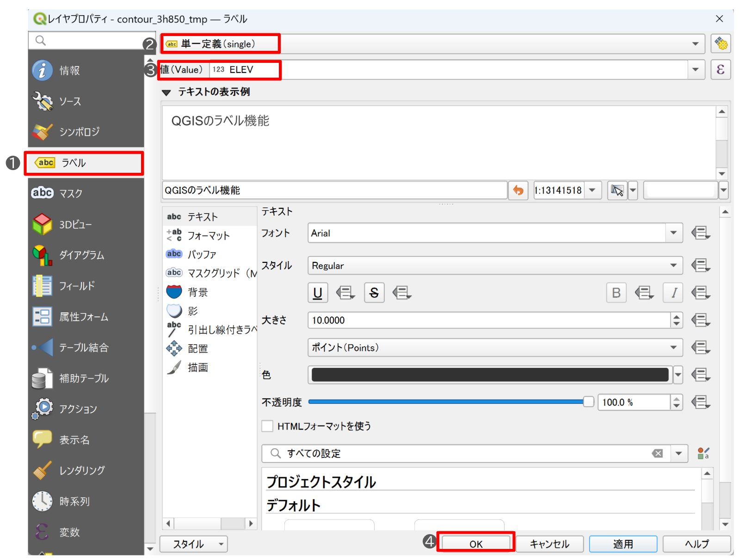Image resolution: width=739 pixels, height=560 pixels.
Task: Reset the sample text with the orange arrow
Action: point(518,190)
